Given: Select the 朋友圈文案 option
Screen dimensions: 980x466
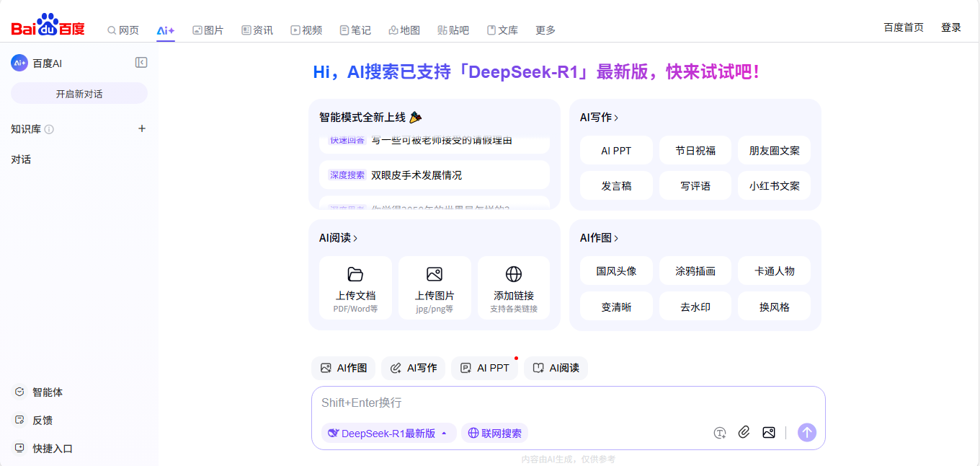Looking at the screenshot, I should (x=775, y=151).
